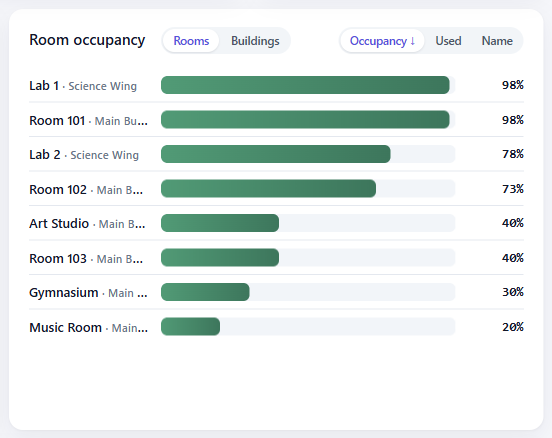
Task: Click the 73% value for Room 102
Action: pos(513,189)
